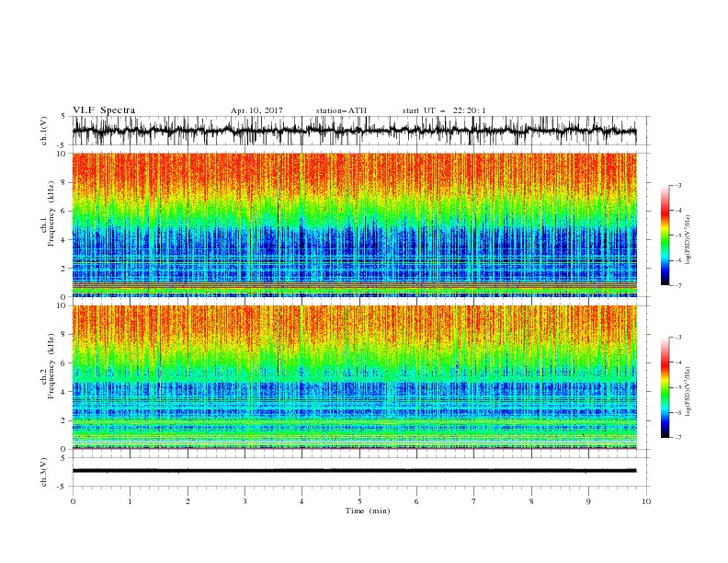
Task: Click the "-5" label on ch.2 color bar
Action: [677, 387]
